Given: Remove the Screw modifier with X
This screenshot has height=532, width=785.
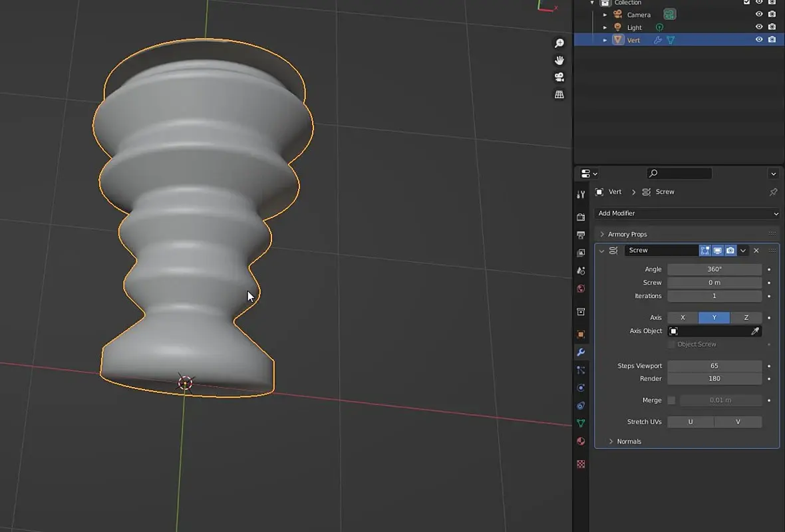Looking at the screenshot, I should point(756,251).
